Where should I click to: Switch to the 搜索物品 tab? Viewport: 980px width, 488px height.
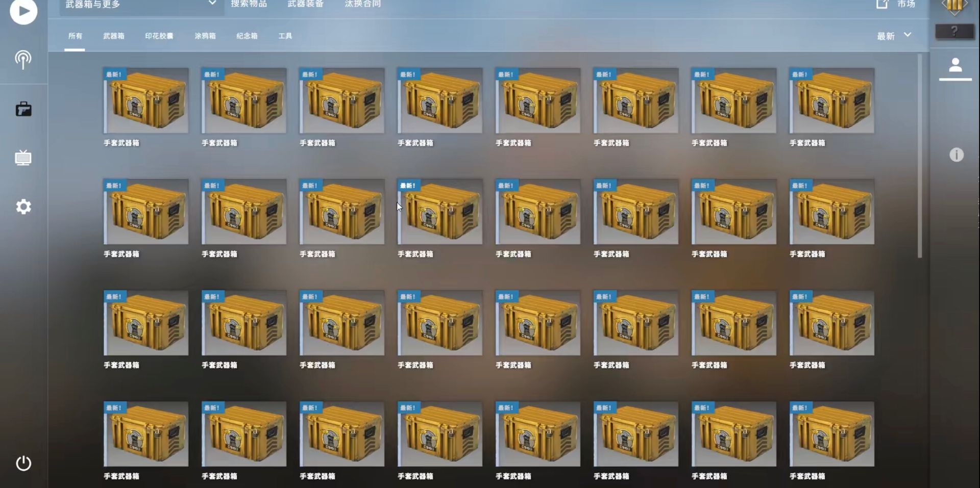click(249, 4)
